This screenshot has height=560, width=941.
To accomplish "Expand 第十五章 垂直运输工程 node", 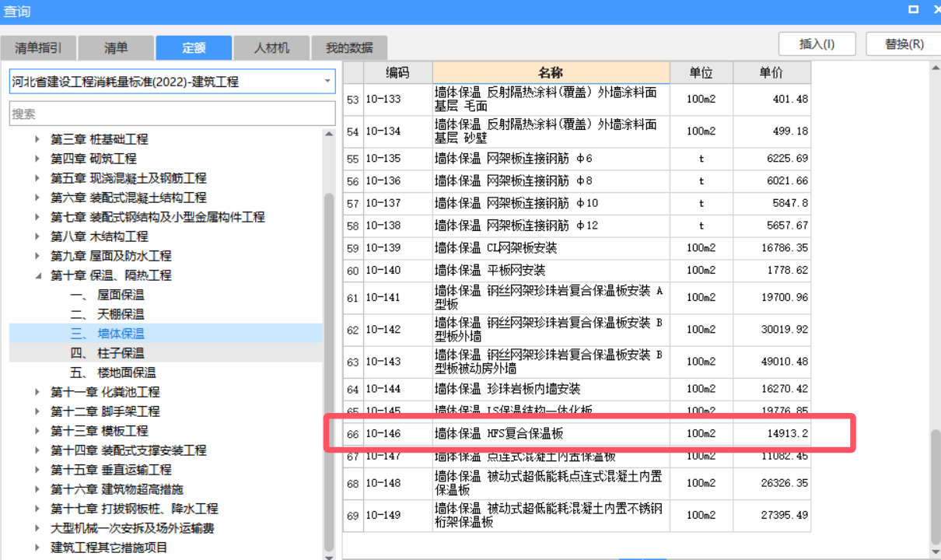I will tap(37, 470).
